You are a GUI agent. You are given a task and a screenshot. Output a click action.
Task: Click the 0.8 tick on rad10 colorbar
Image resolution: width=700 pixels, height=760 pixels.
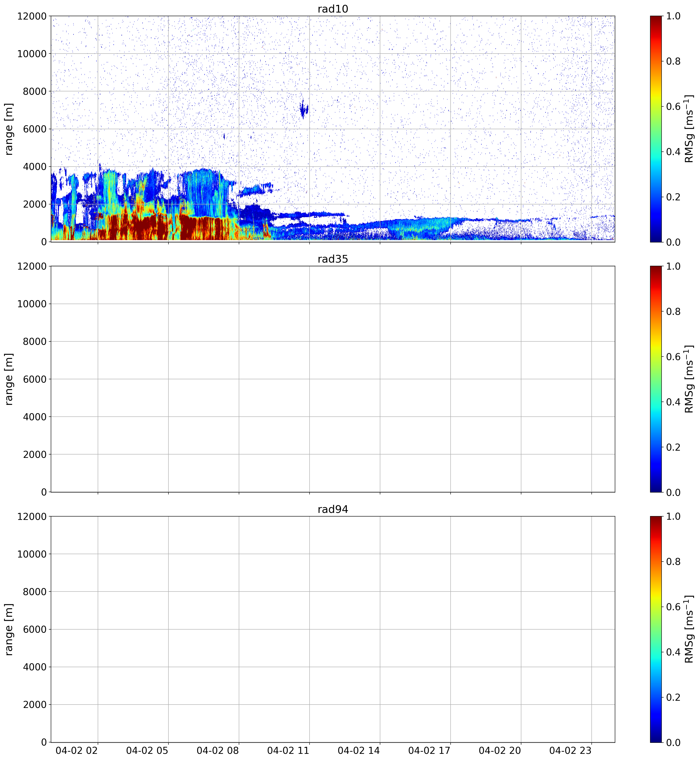tap(673, 61)
